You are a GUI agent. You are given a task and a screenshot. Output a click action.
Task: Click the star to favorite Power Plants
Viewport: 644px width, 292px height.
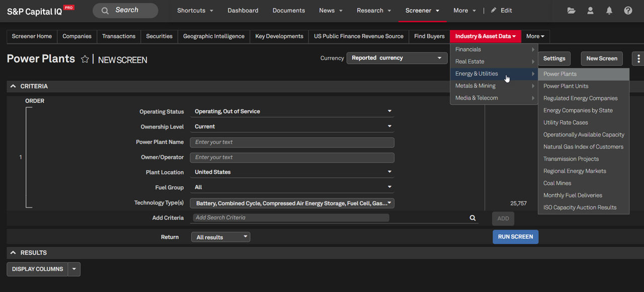[85, 59]
